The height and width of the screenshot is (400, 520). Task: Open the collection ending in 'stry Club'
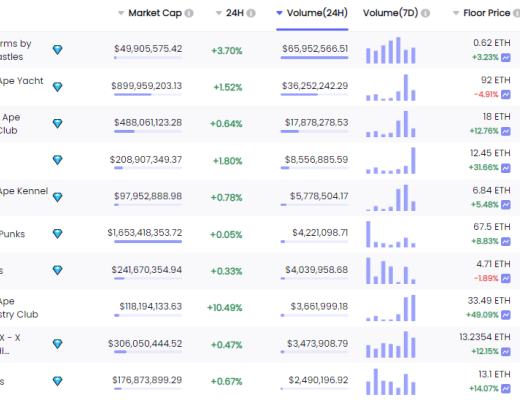tap(19, 308)
